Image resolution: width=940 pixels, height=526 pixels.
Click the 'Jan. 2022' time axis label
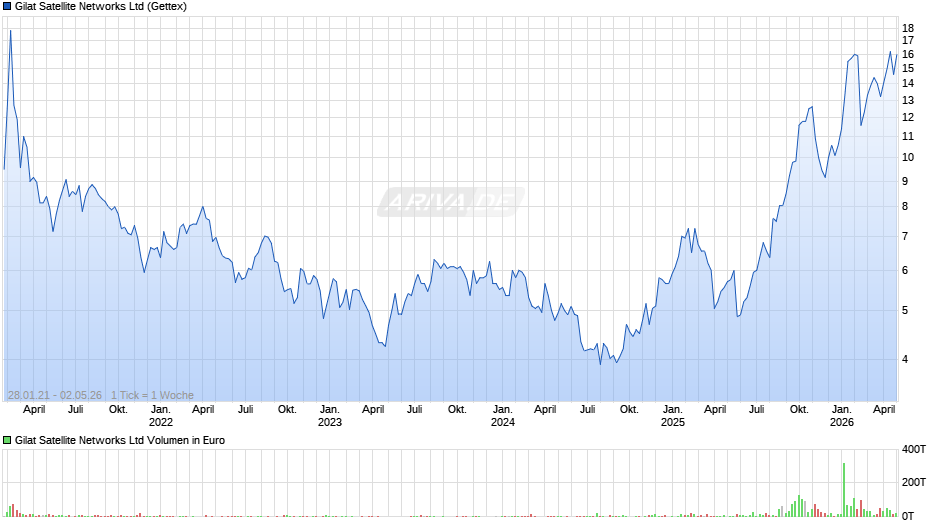[x=161, y=416]
